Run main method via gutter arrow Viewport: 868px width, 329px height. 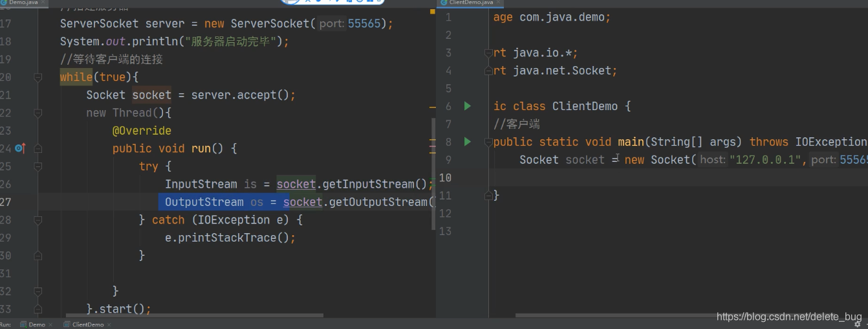468,141
